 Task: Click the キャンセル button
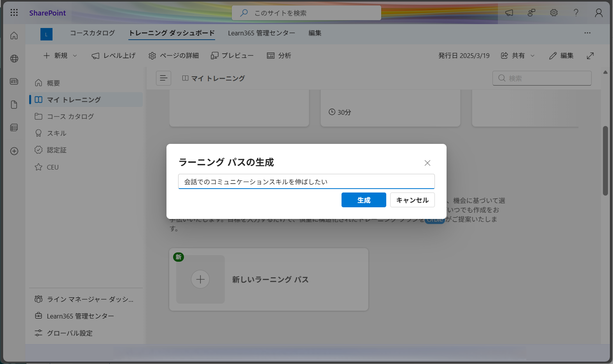[412, 200]
